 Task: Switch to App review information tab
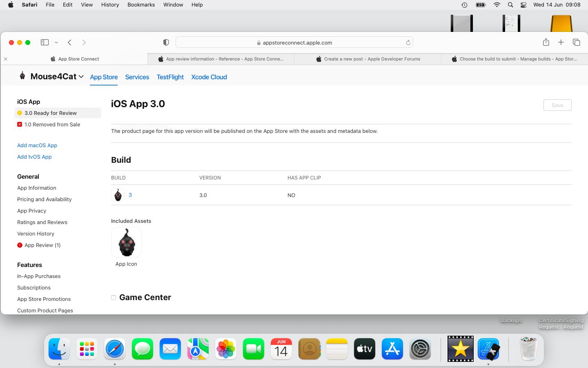pos(220,59)
